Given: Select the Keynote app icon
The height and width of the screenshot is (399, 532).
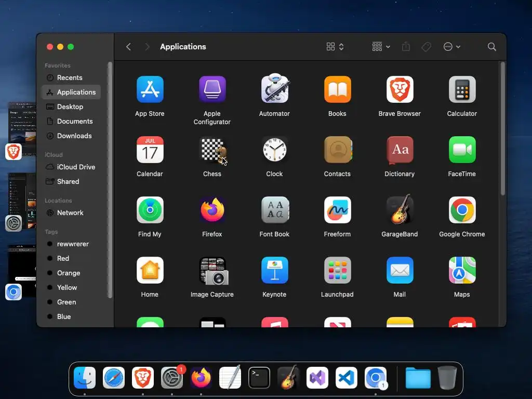Looking at the screenshot, I should point(274,270).
